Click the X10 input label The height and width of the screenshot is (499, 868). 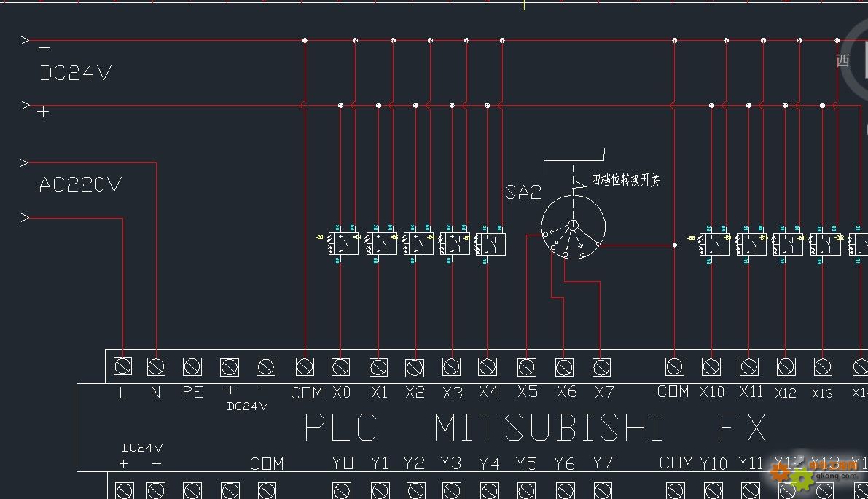[712, 392]
